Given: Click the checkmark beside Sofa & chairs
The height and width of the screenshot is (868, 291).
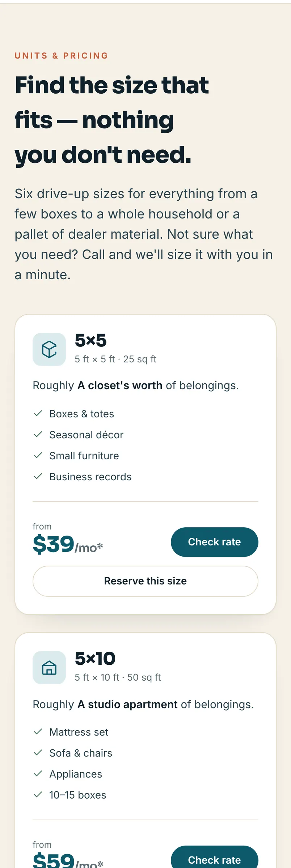Looking at the screenshot, I should click(38, 753).
